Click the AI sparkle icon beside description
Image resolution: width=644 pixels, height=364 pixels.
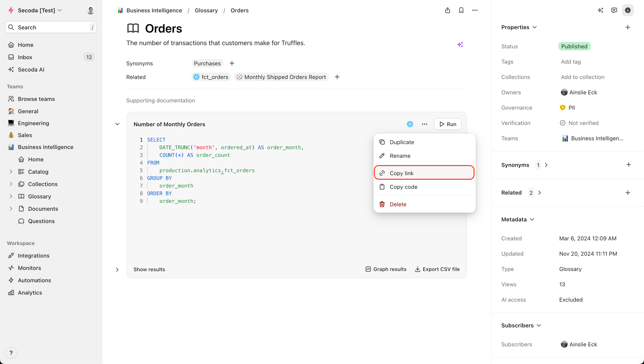tap(460, 44)
